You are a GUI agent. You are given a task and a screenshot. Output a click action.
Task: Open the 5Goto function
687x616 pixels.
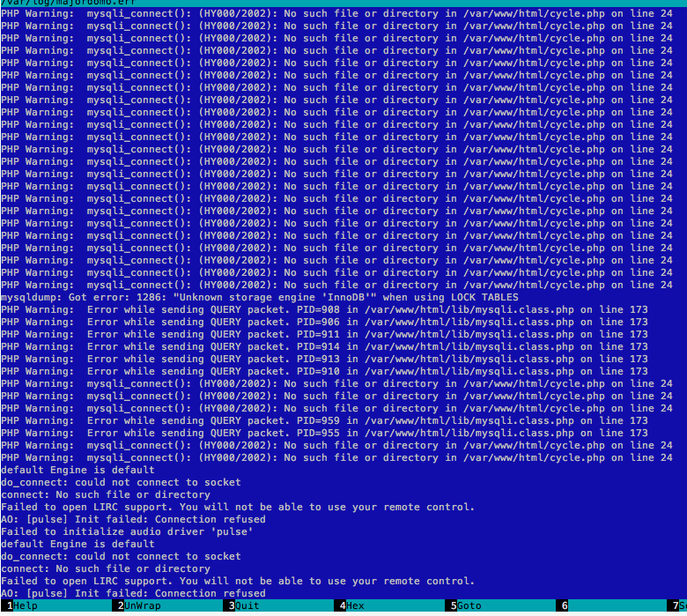tap(500, 605)
